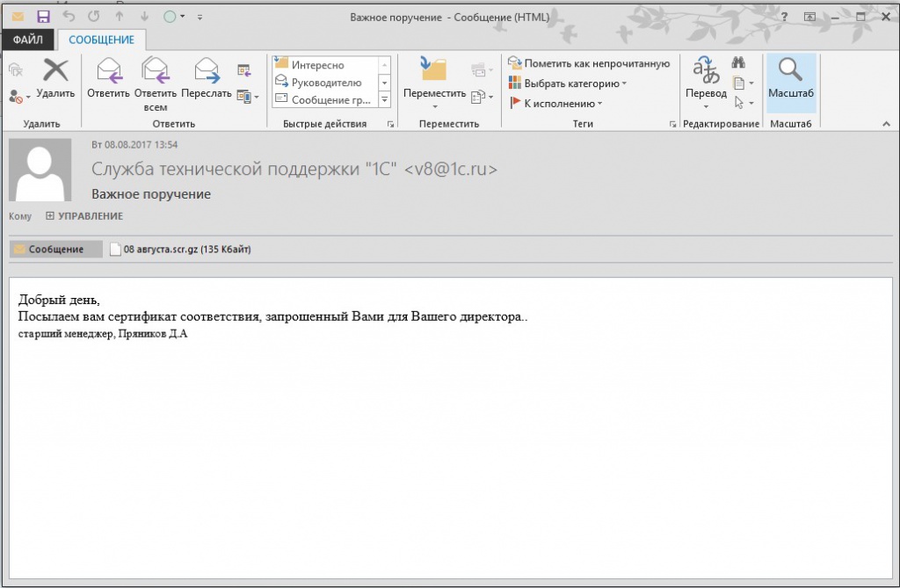Screen dimensions: 900x588
Task: Open the Rules dropdown icon
Action: tap(482, 70)
